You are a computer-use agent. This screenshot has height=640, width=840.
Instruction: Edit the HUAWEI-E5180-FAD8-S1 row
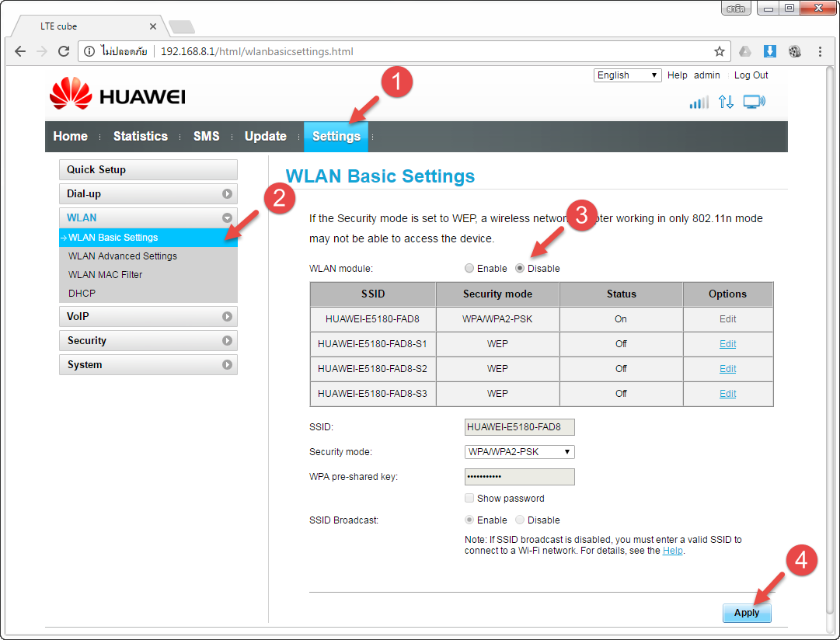click(727, 344)
